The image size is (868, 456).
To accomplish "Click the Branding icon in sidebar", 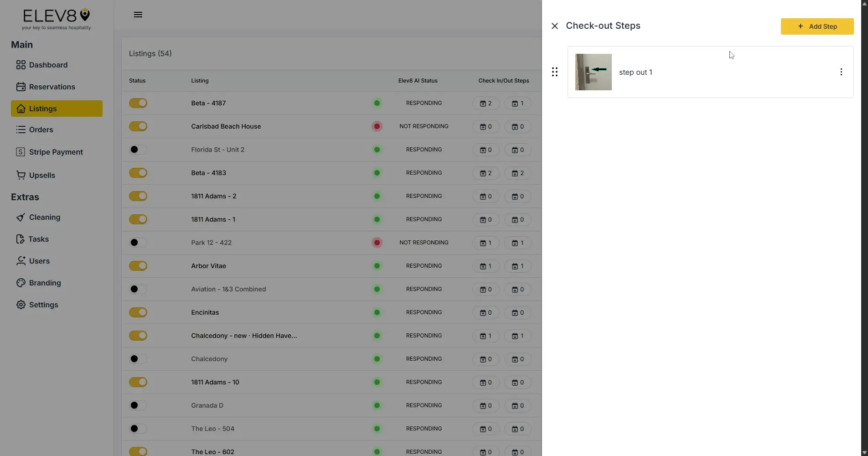I will (21, 283).
